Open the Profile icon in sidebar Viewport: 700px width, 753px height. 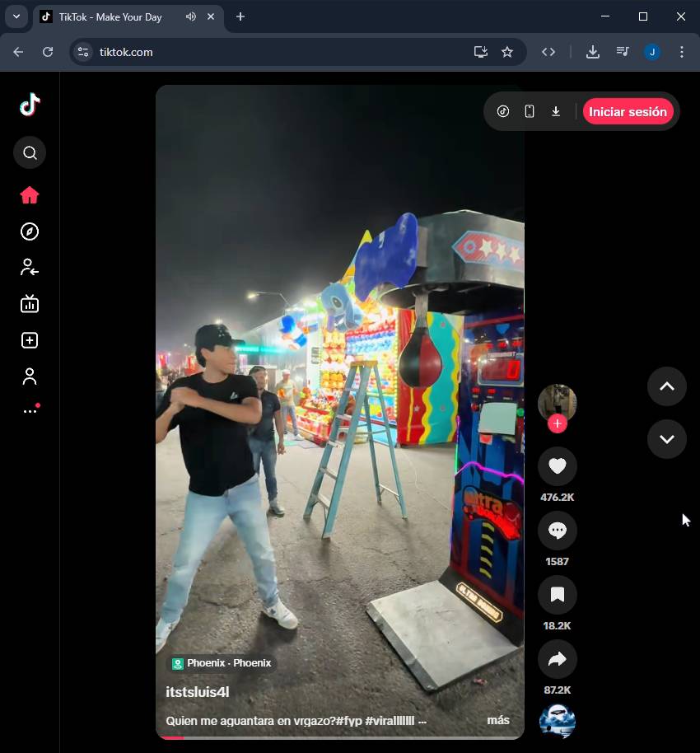[x=30, y=376]
